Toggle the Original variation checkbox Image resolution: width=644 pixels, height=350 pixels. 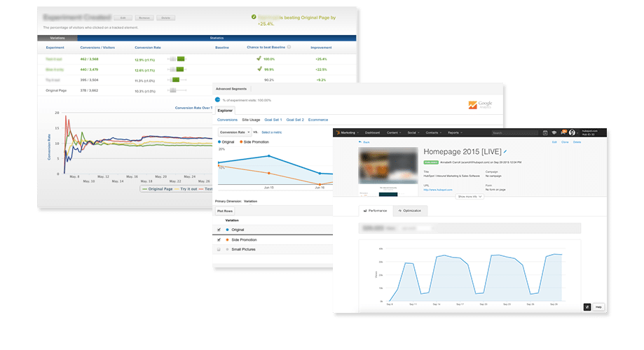219,230
